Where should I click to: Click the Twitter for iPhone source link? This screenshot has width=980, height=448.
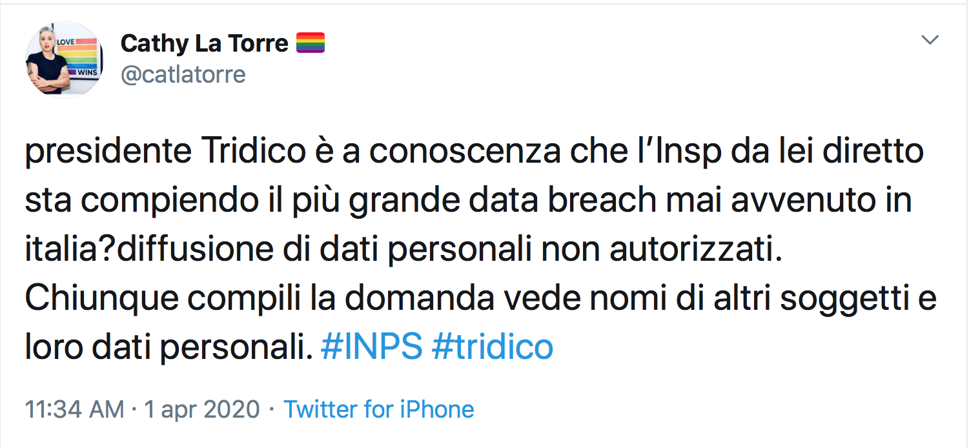[379, 409]
